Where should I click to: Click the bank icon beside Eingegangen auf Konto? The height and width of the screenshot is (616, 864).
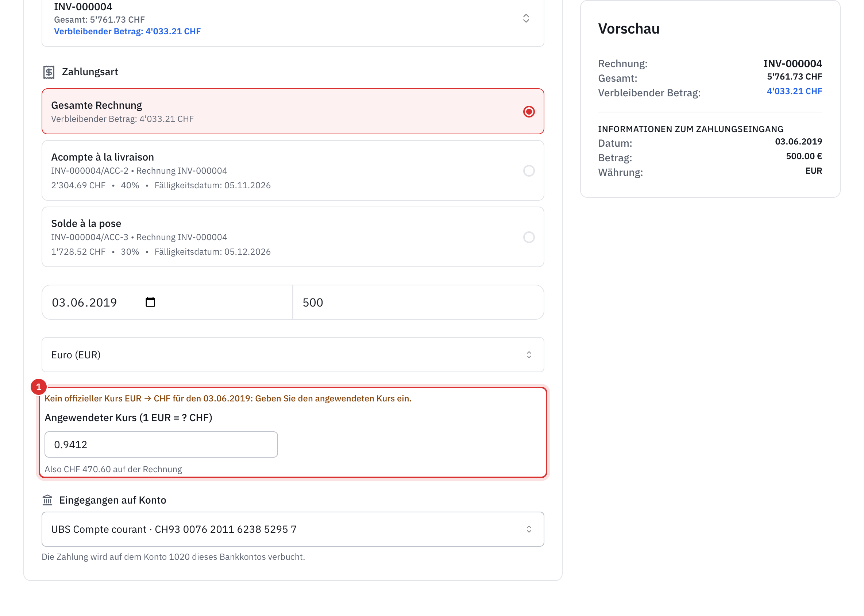[47, 500]
